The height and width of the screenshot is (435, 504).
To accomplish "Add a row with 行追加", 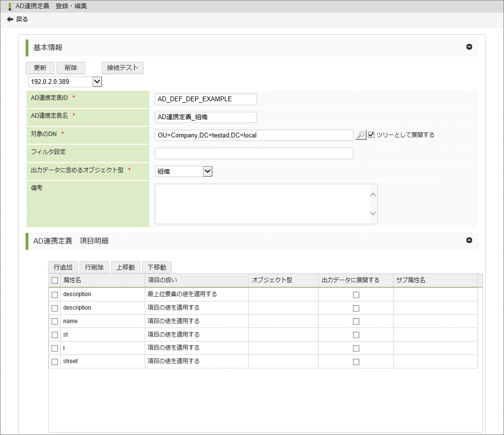I will [x=63, y=267].
